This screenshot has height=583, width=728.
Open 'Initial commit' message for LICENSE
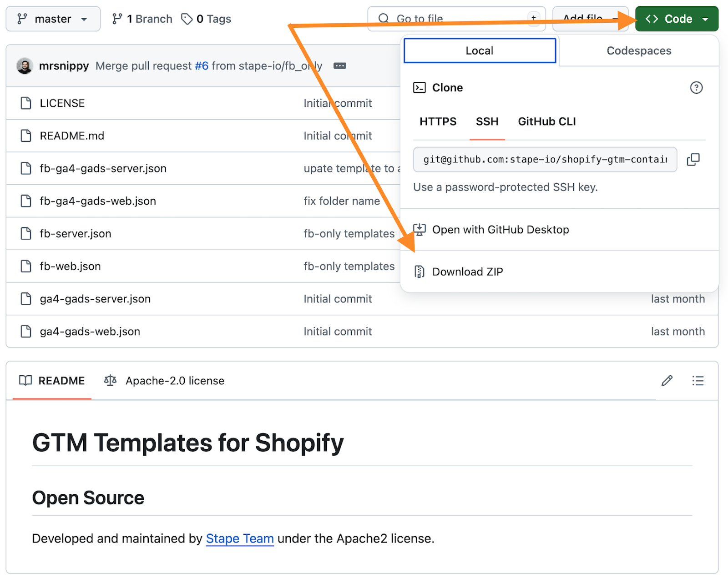(x=338, y=103)
